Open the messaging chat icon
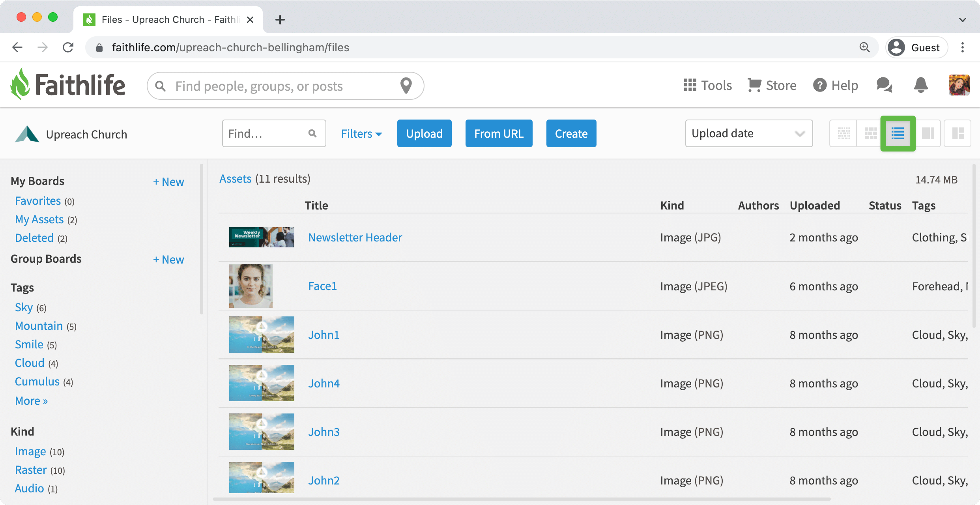Viewport: 980px width, 505px height. [884, 85]
